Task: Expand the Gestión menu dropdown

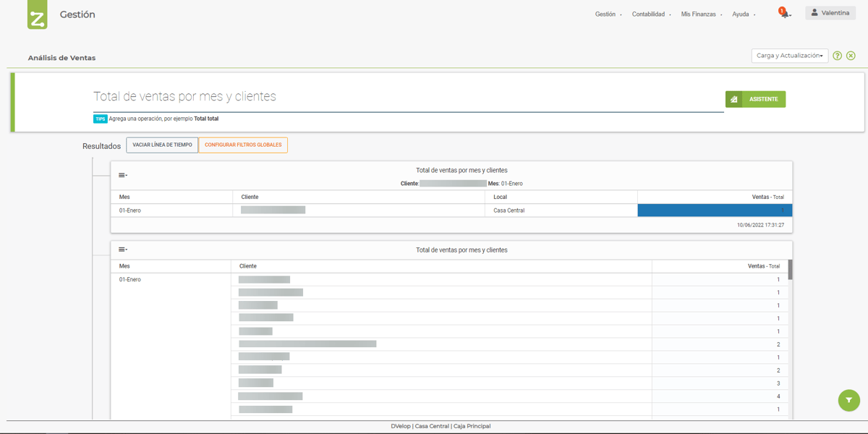Action: click(x=606, y=13)
